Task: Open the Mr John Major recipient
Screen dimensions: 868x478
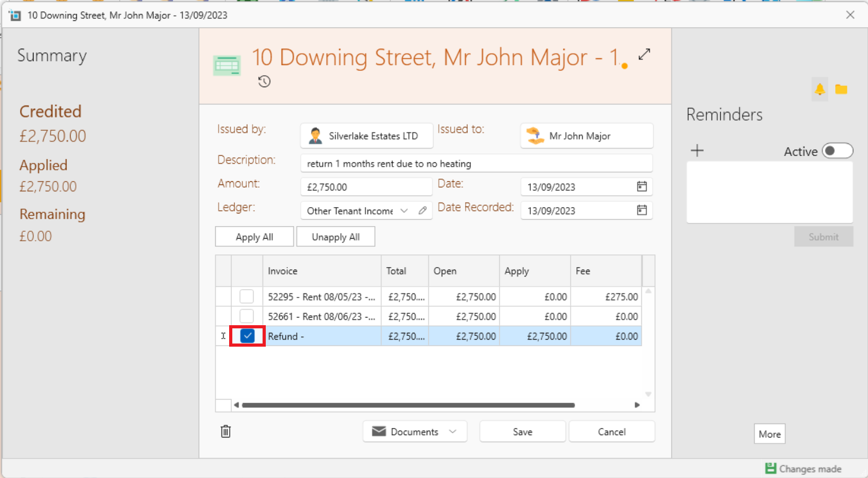Action: (587, 136)
